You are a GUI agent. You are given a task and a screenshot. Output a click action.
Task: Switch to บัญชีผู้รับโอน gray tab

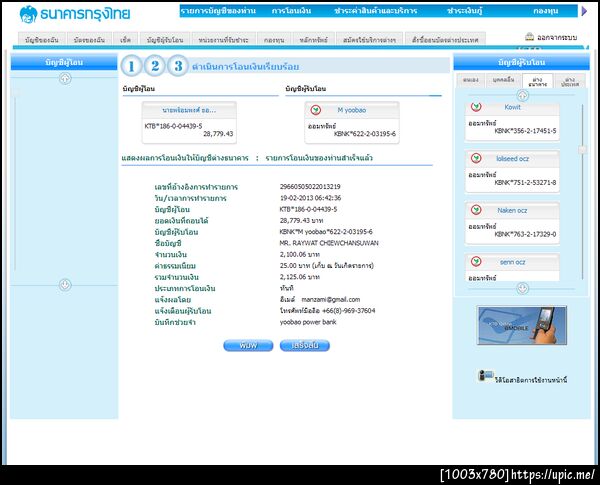click(x=165, y=39)
